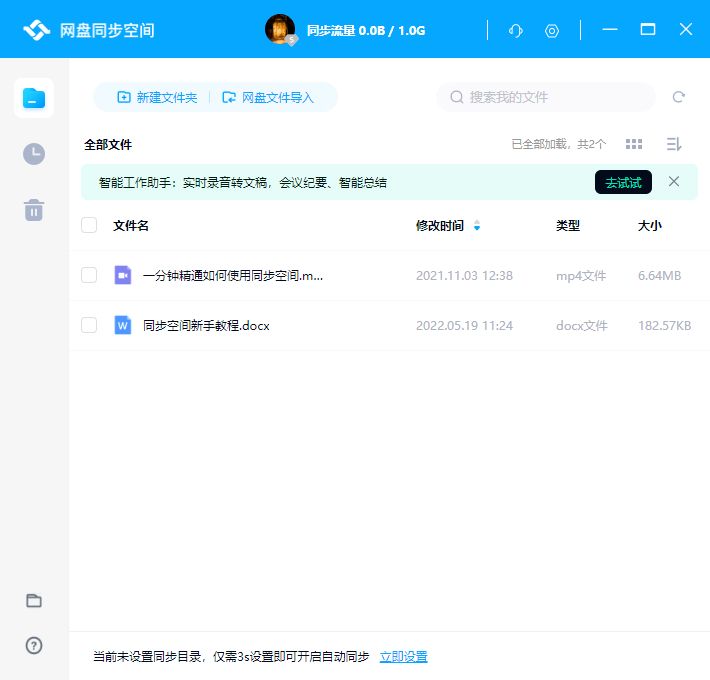Click the 修改时间 column header
Screen dimensions: 710x680
coord(440,225)
